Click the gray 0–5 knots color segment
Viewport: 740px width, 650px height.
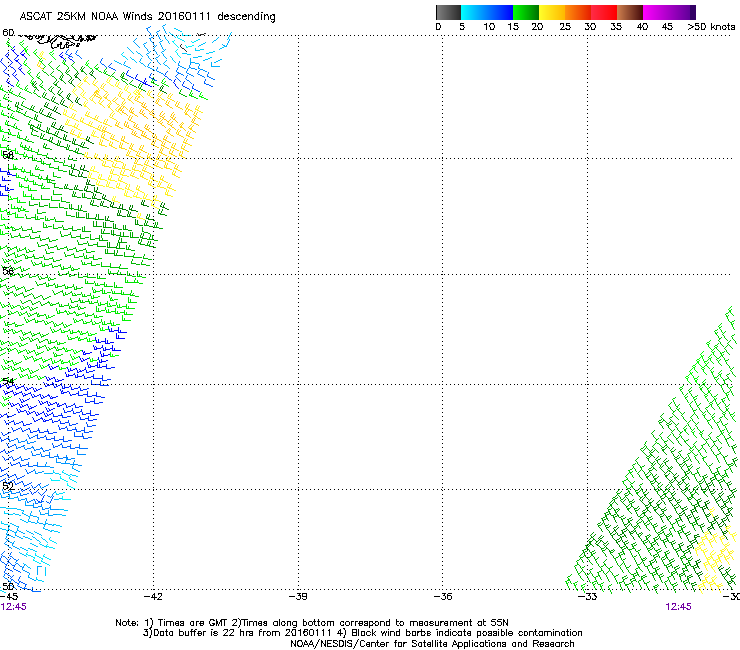[448, 12]
